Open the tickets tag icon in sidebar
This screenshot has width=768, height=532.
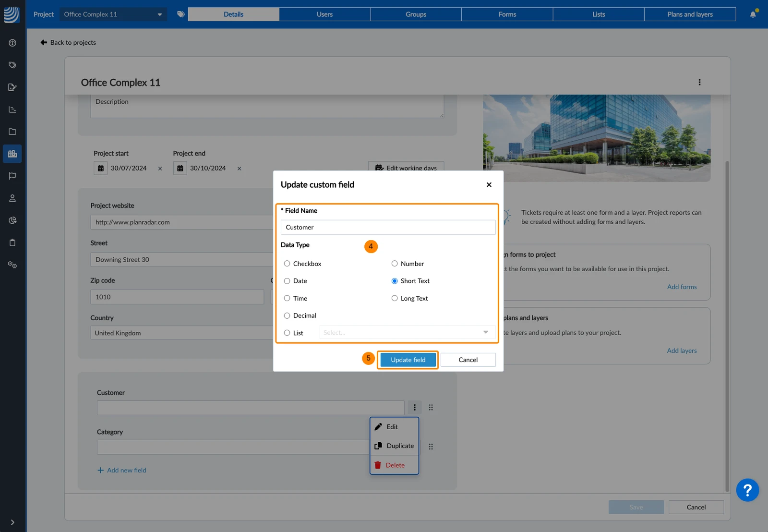pos(12,65)
